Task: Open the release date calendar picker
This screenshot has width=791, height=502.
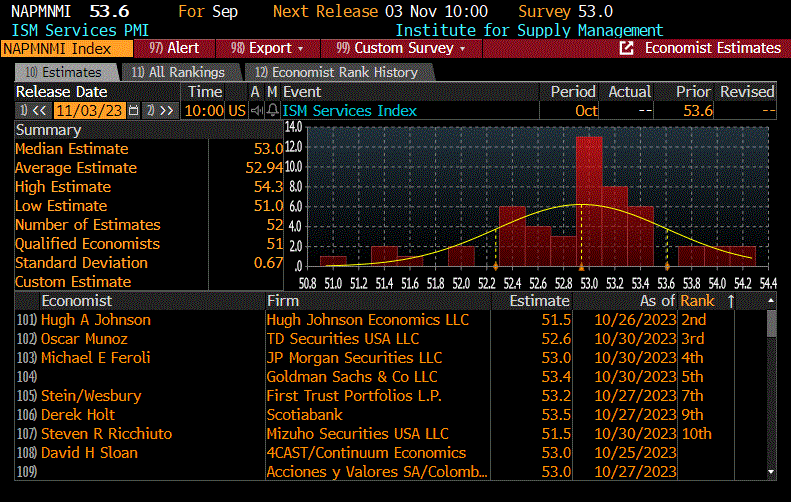Action: click(133, 110)
